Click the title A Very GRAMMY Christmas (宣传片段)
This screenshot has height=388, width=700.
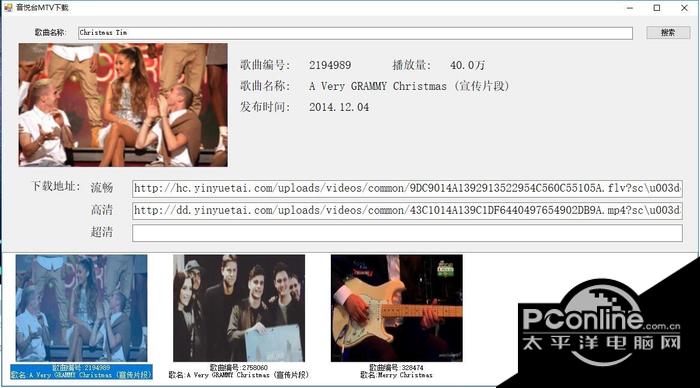click(409, 86)
